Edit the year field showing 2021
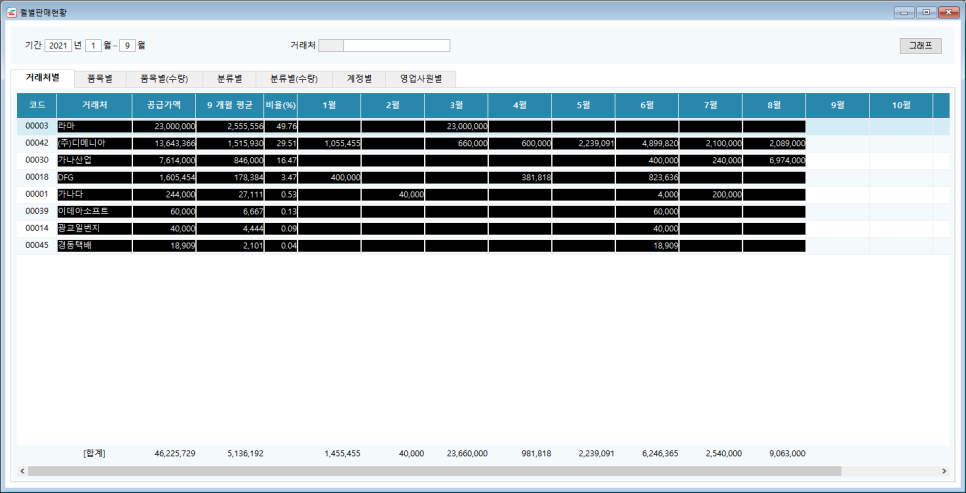 [x=58, y=46]
